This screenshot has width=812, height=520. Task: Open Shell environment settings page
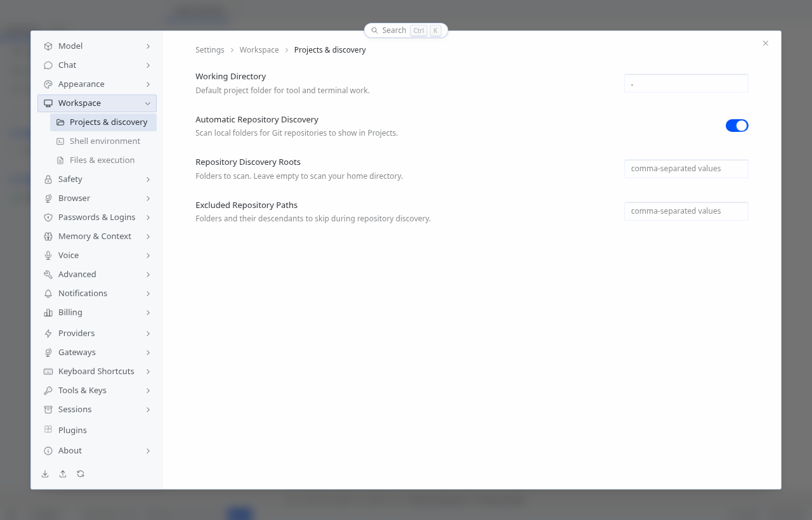[x=103, y=141]
